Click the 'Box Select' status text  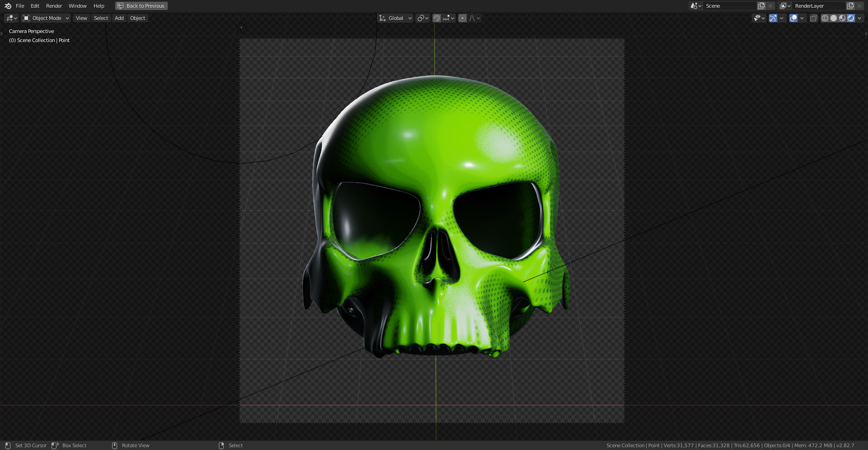74,445
